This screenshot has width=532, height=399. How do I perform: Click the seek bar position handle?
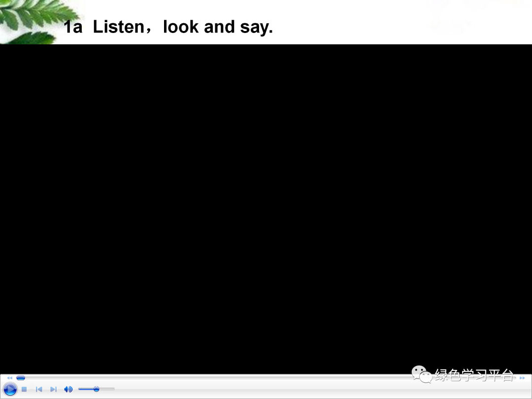[x=21, y=378]
